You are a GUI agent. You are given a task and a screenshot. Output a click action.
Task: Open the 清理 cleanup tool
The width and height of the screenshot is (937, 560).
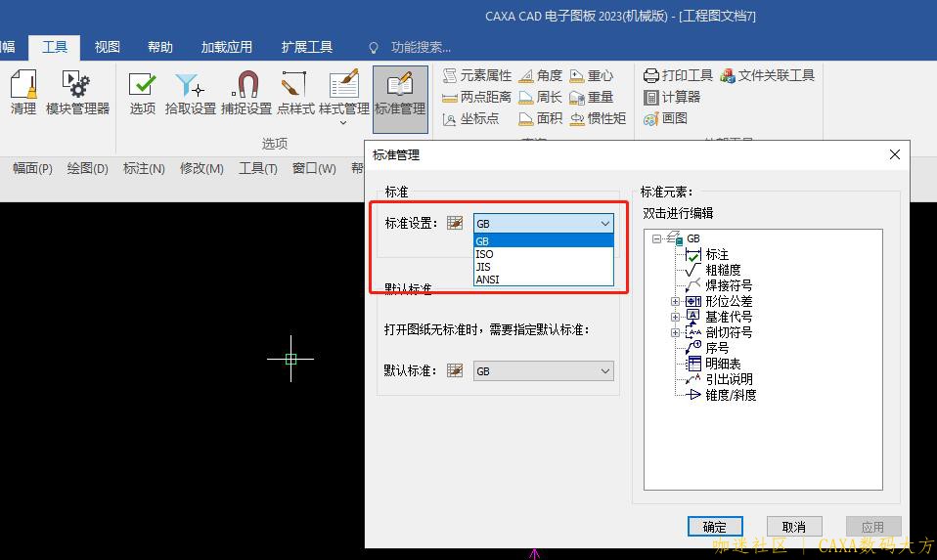23,93
